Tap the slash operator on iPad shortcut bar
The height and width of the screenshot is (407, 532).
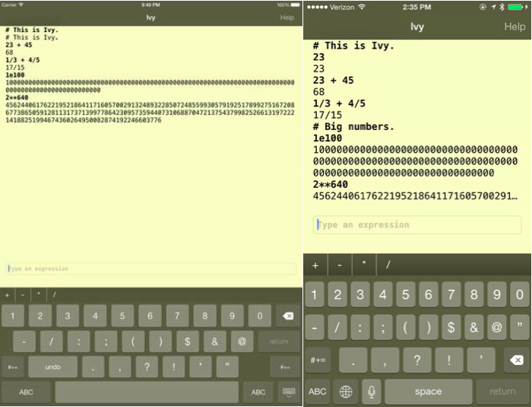click(x=55, y=294)
